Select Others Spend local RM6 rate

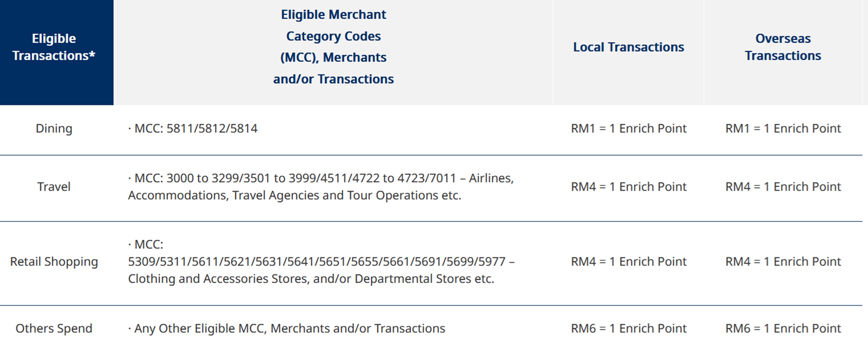tap(628, 329)
